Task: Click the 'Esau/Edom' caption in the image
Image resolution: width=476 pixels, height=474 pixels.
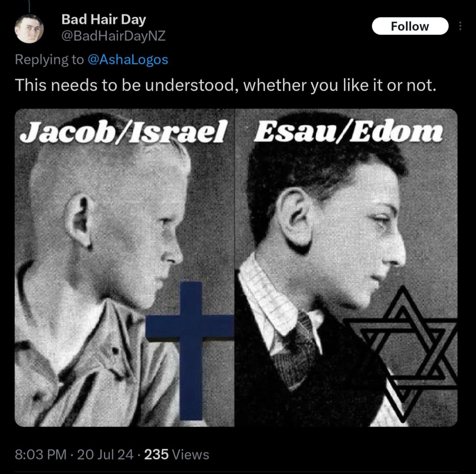Action: click(348, 132)
